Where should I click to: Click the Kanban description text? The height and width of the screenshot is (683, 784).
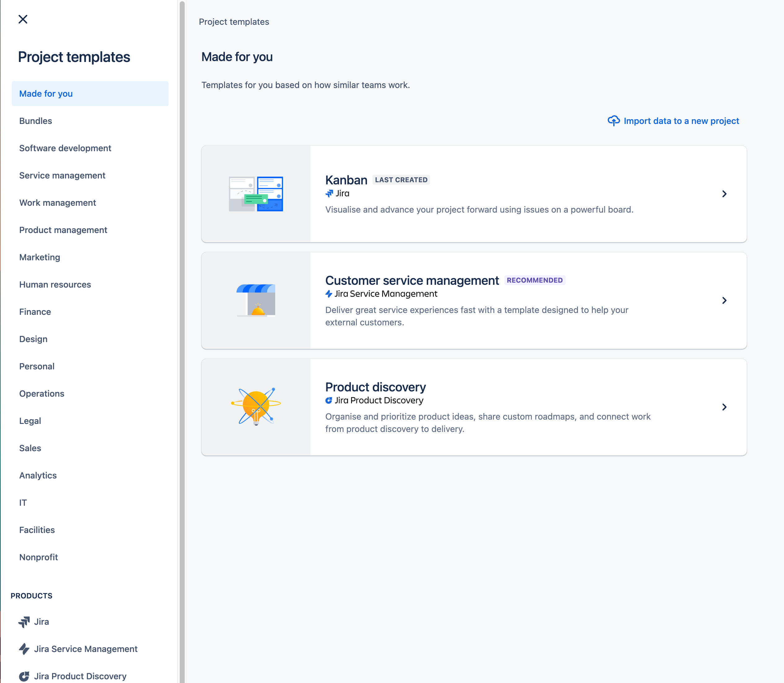[x=479, y=209]
